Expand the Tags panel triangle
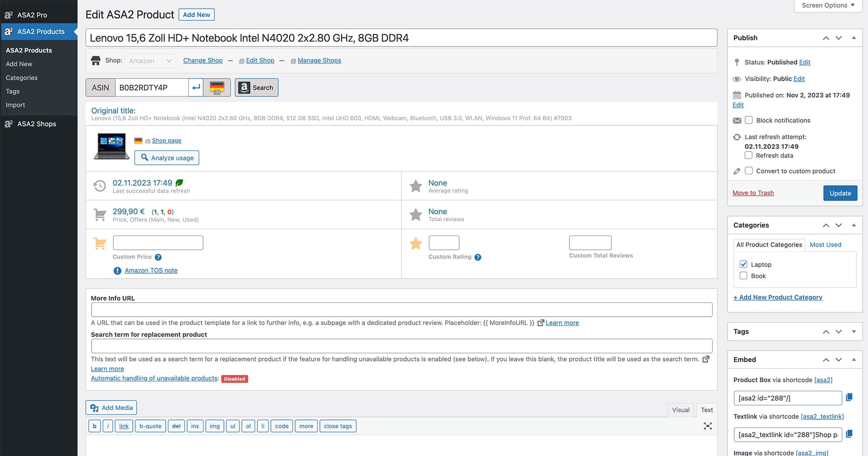Screen dimensions: 868x456 (854, 331)
